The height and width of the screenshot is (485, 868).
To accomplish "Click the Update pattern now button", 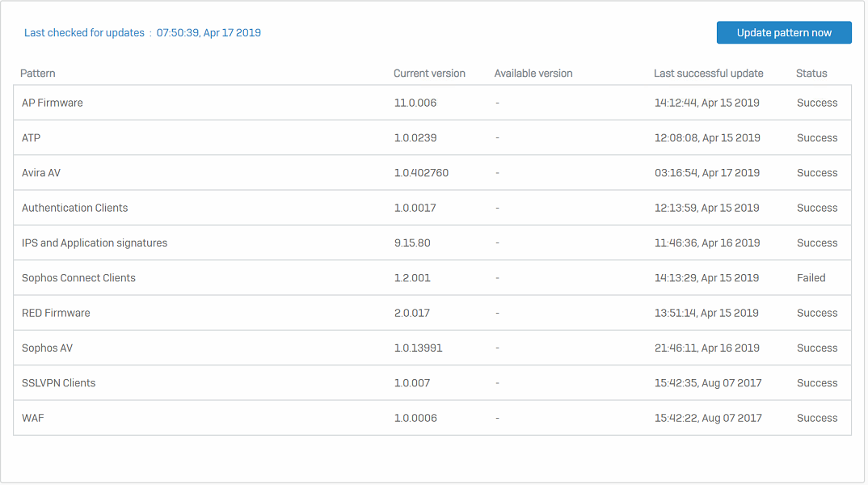I will [783, 32].
